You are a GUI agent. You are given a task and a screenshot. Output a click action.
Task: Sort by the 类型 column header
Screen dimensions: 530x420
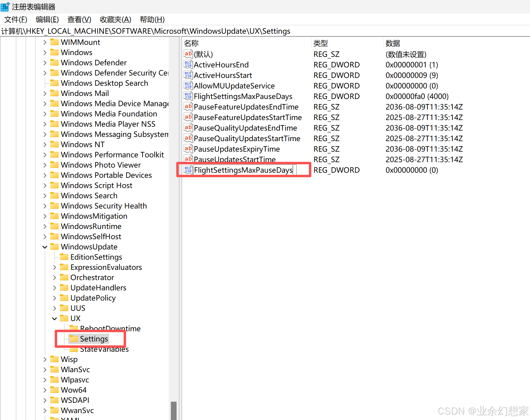[x=347, y=43]
